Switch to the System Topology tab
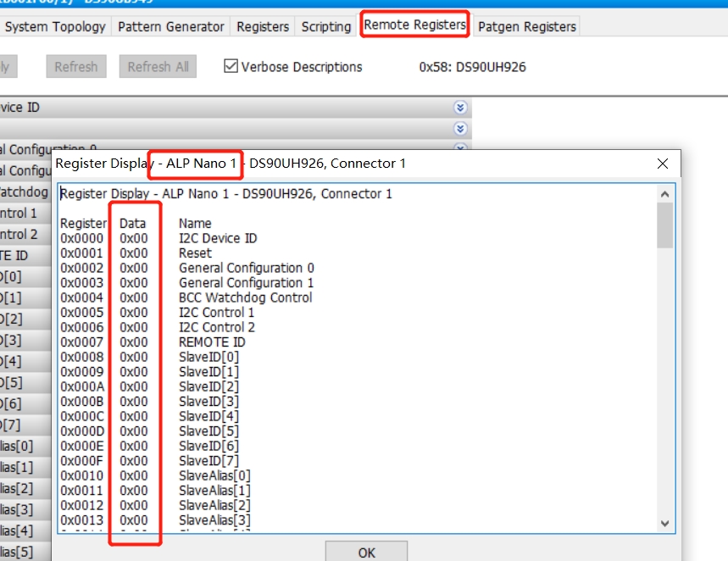 coord(54,26)
